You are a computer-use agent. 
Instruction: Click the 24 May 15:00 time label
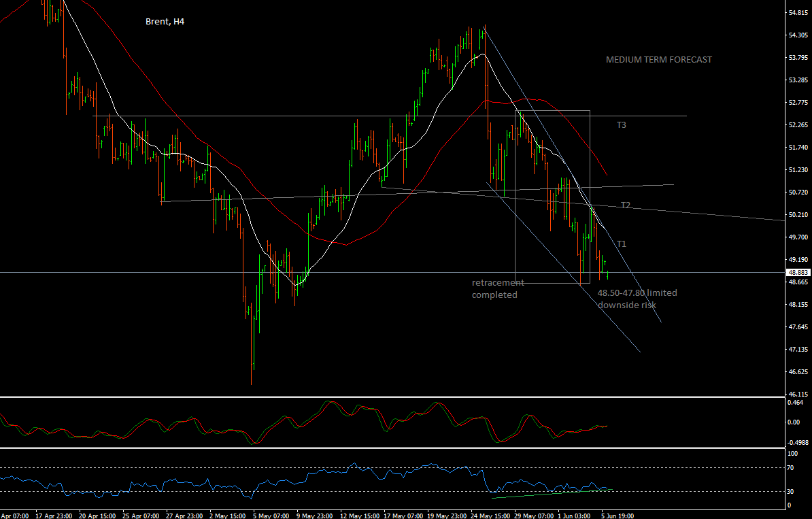[x=489, y=515]
